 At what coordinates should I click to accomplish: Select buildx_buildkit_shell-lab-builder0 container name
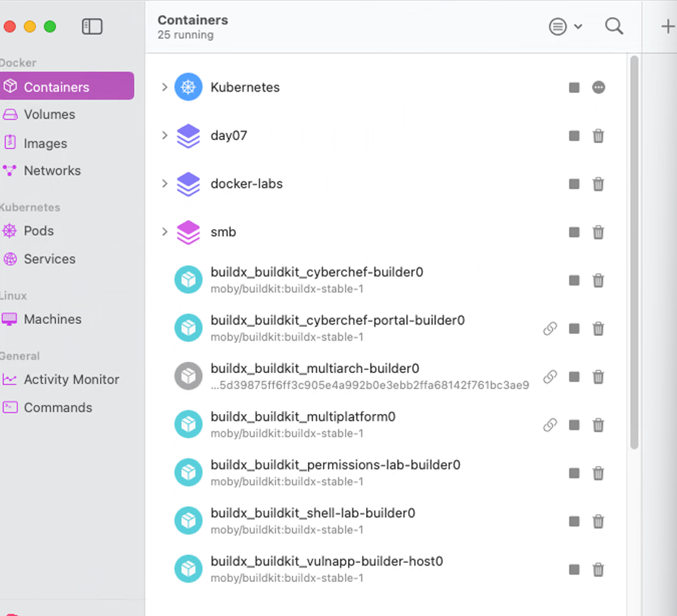(312, 513)
